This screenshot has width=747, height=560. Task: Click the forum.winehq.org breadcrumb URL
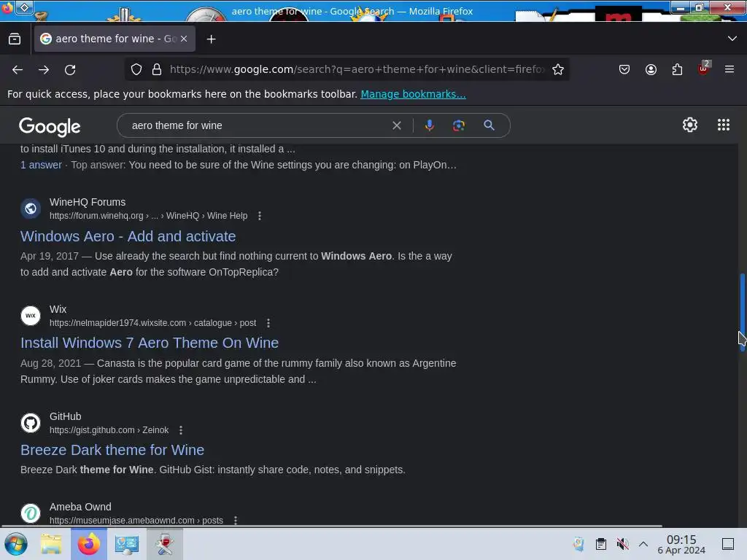coord(149,216)
